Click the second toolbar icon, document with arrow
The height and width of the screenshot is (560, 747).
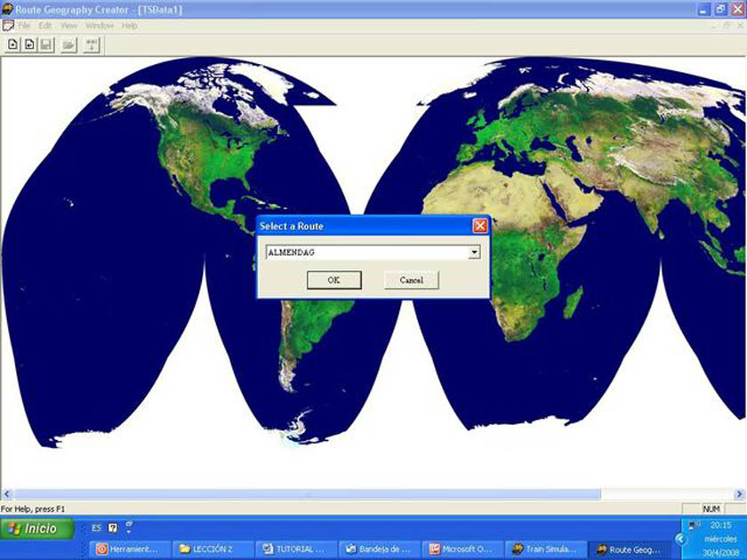click(x=29, y=44)
